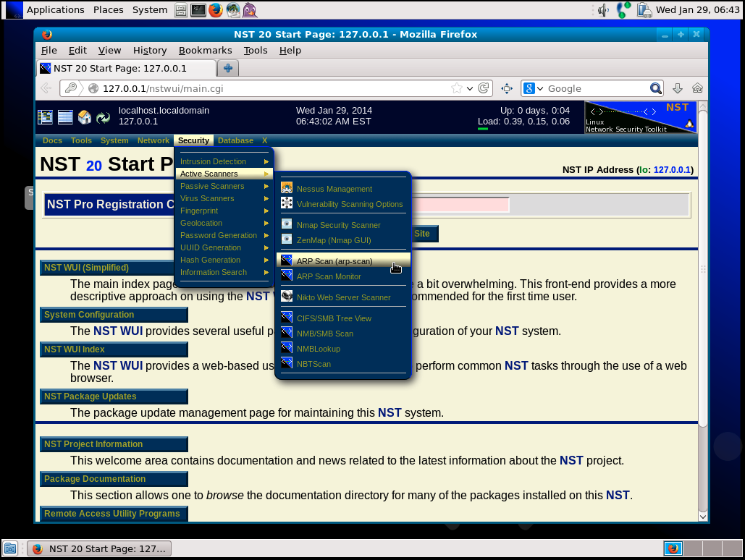Open the NST Database menu

(235, 140)
